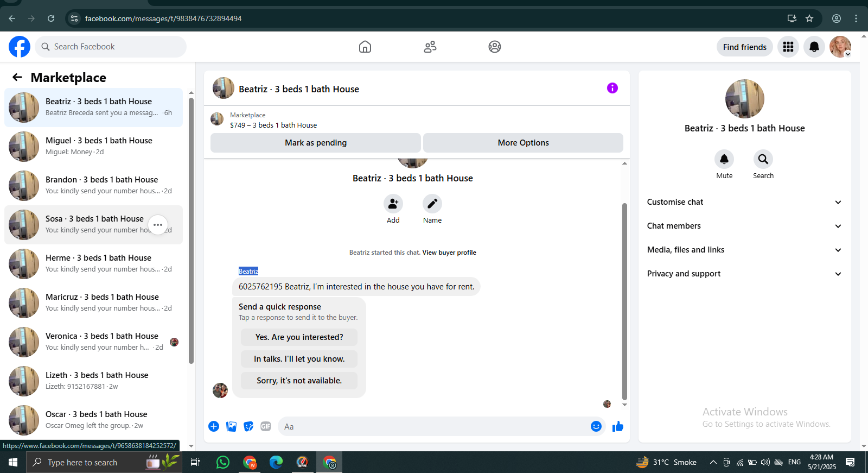
Task: Open the Oscar conversation in list
Action: [x=93, y=420]
